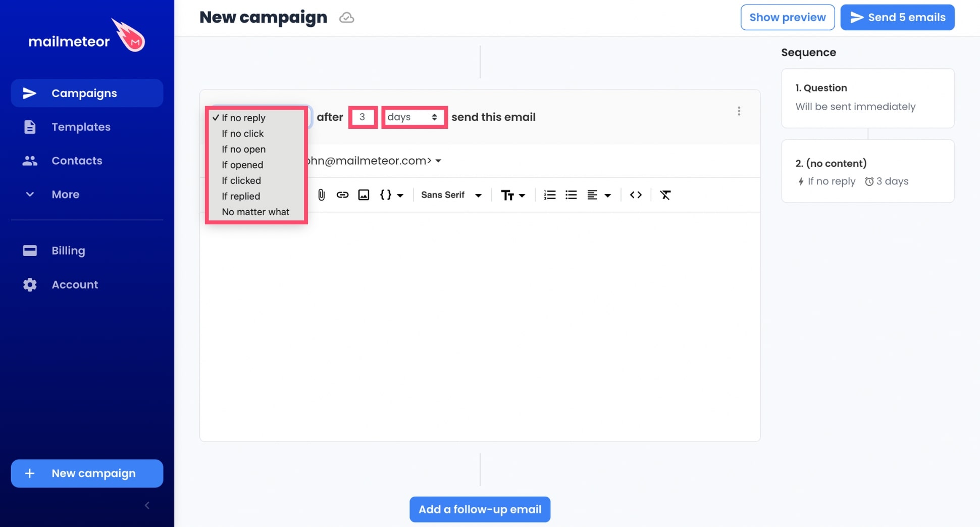
Task: Click the delay number input field
Action: point(363,117)
